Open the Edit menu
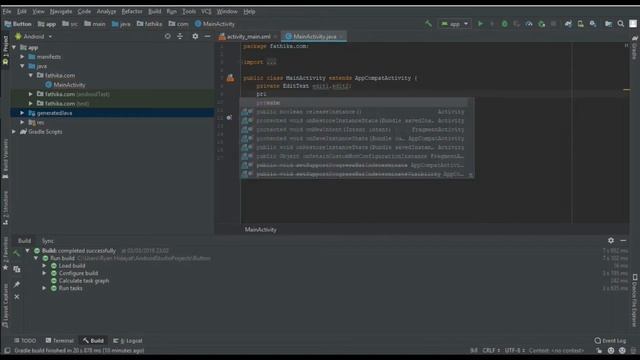Screen dimensions: 640x360 tap(22, 11)
